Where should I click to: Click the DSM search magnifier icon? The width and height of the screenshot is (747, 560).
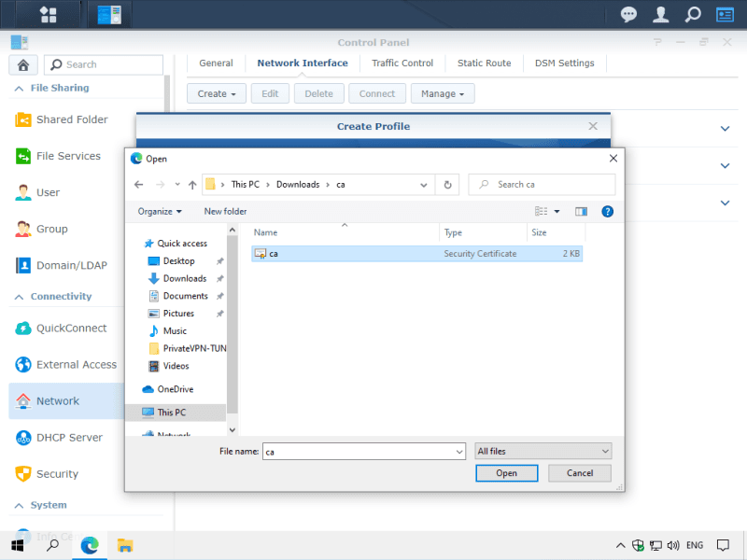[x=693, y=14]
